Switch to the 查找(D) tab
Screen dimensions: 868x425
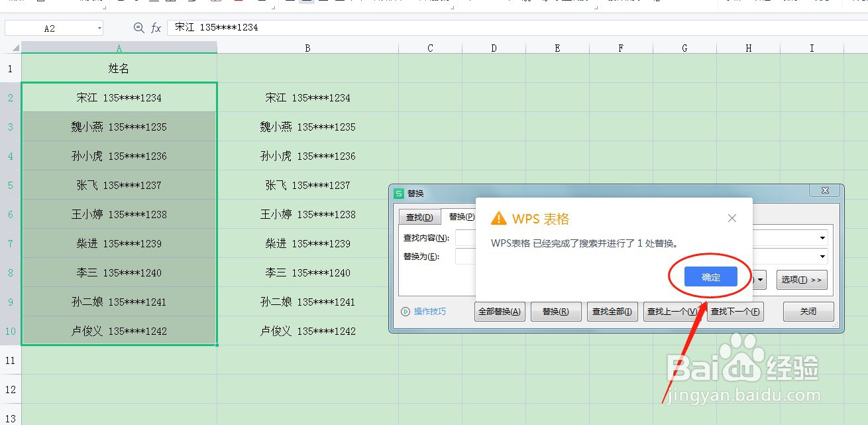(419, 216)
